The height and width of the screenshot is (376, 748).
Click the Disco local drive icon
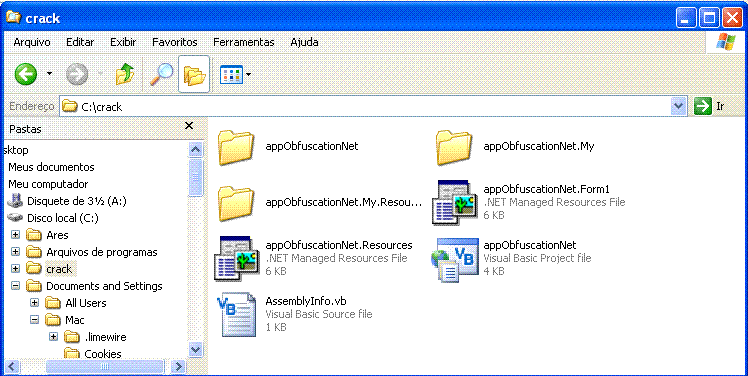tap(15, 218)
